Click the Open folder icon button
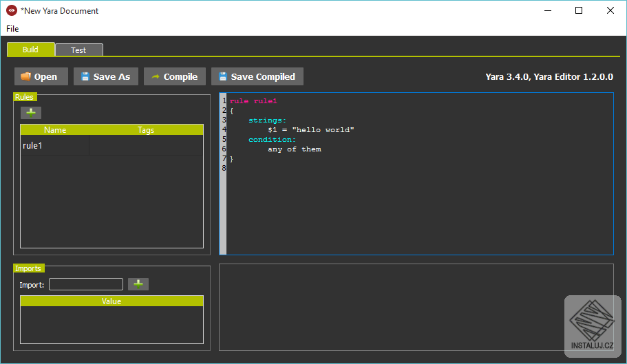The height and width of the screenshot is (364, 627). tap(26, 77)
